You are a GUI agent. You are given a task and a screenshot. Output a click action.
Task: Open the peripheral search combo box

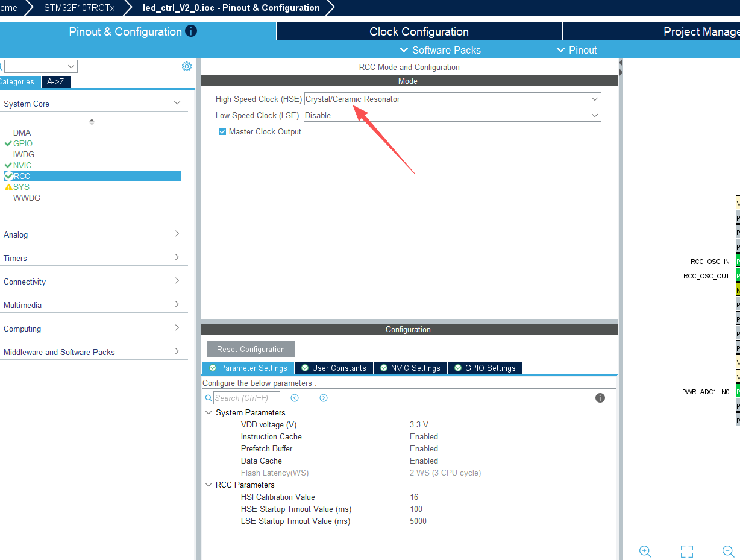click(x=41, y=66)
